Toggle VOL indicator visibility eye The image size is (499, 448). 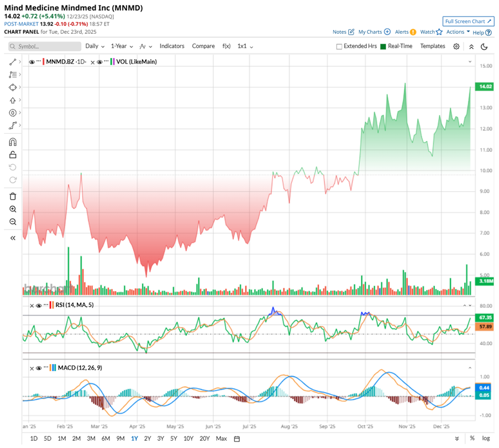(99, 62)
